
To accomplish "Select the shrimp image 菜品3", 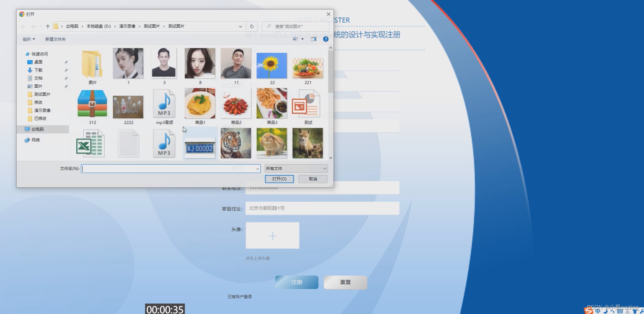I will pyautogui.click(x=272, y=103).
